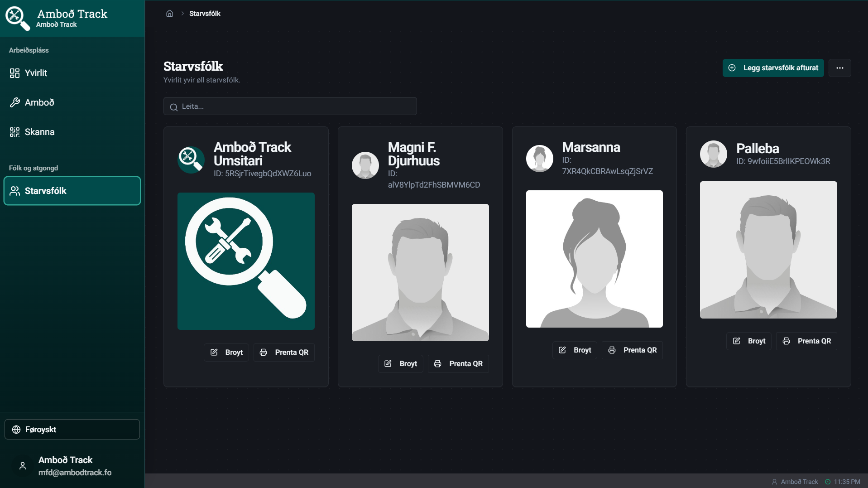Click the Palleba name heading

click(x=758, y=149)
